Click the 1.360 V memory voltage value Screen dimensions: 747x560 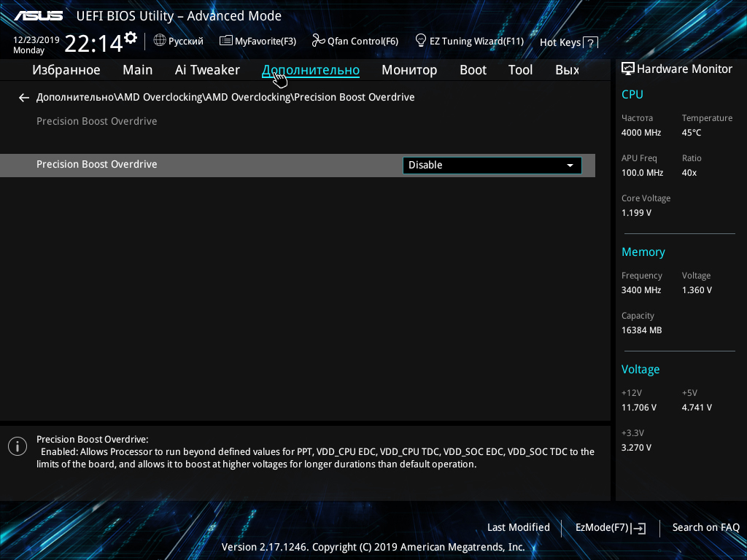click(x=697, y=290)
